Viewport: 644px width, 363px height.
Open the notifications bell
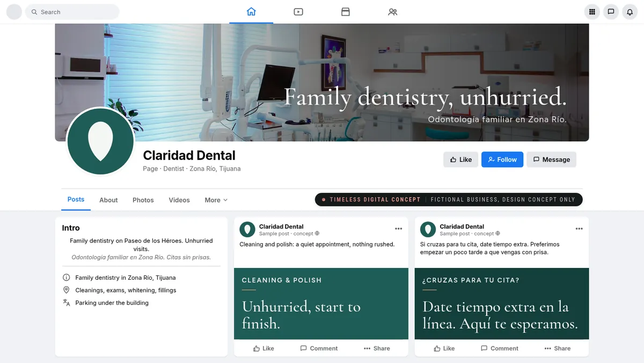click(x=630, y=12)
